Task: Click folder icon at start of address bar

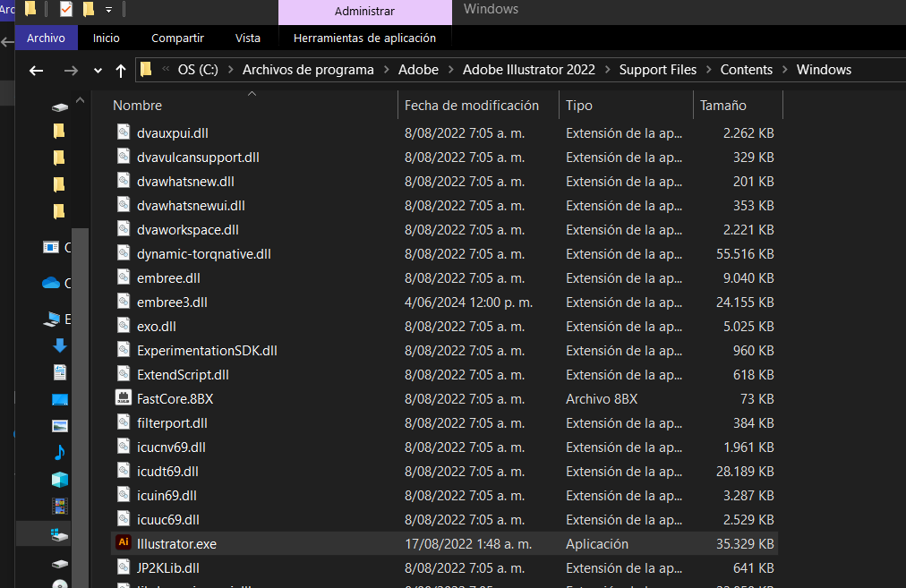Action: click(x=146, y=69)
